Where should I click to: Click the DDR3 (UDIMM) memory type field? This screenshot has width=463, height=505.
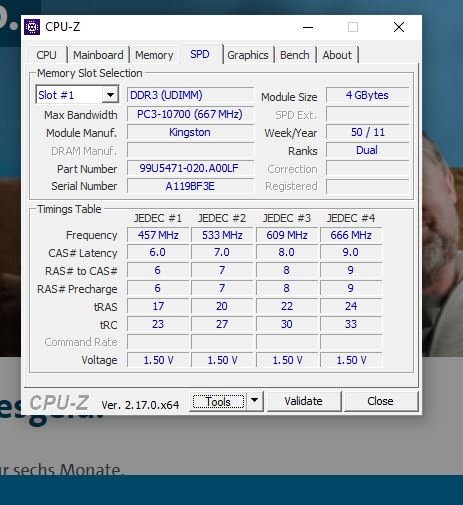coord(190,95)
